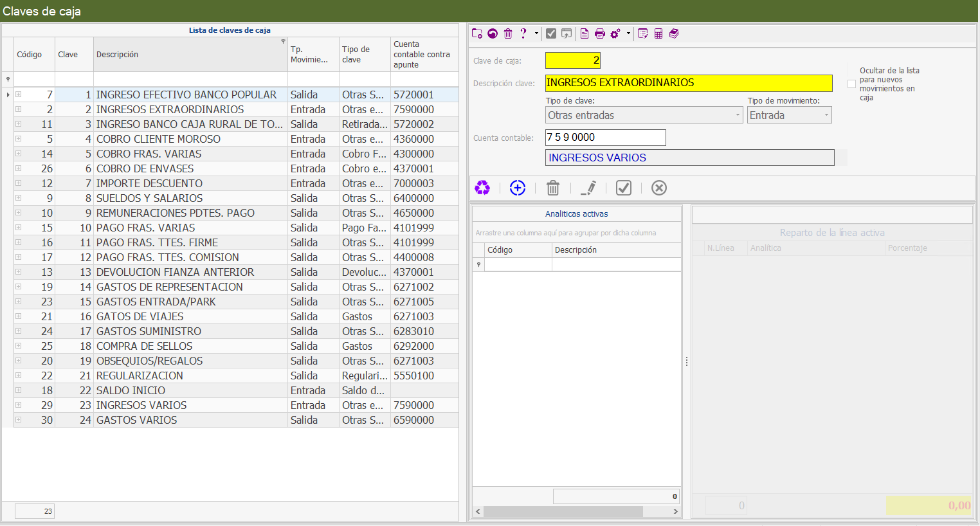Expand row GASTOS VARIOS
This screenshot has height=526, width=980.
coord(19,420)
